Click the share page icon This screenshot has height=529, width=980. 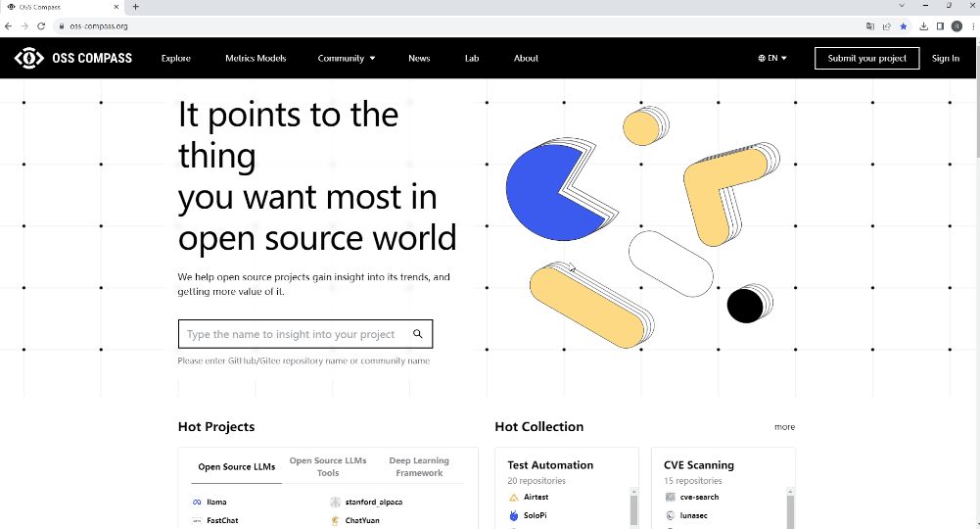click(x=886, y=26)
